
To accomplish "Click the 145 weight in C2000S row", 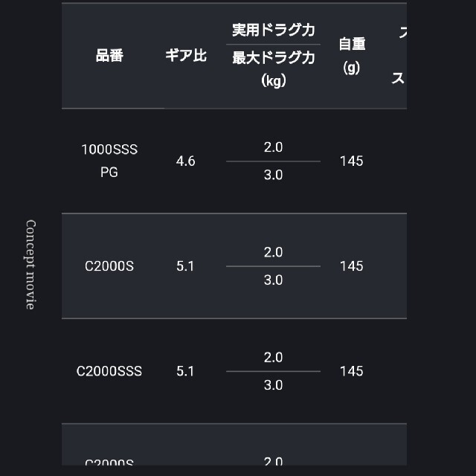I will coord(351,266).
